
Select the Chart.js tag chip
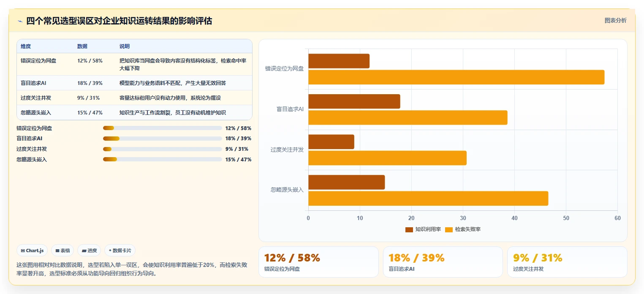(33, 250)
